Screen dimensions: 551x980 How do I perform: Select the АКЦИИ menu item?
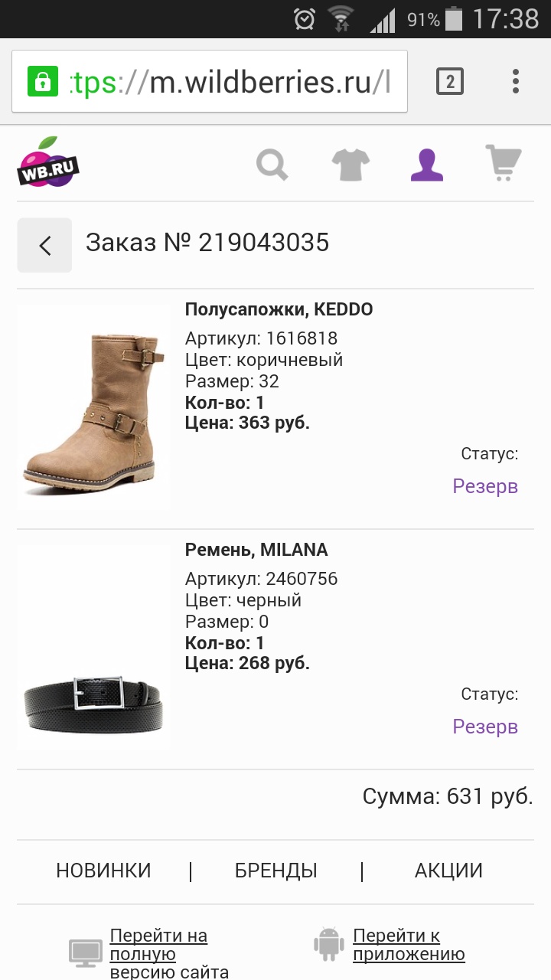coord(448,871)
